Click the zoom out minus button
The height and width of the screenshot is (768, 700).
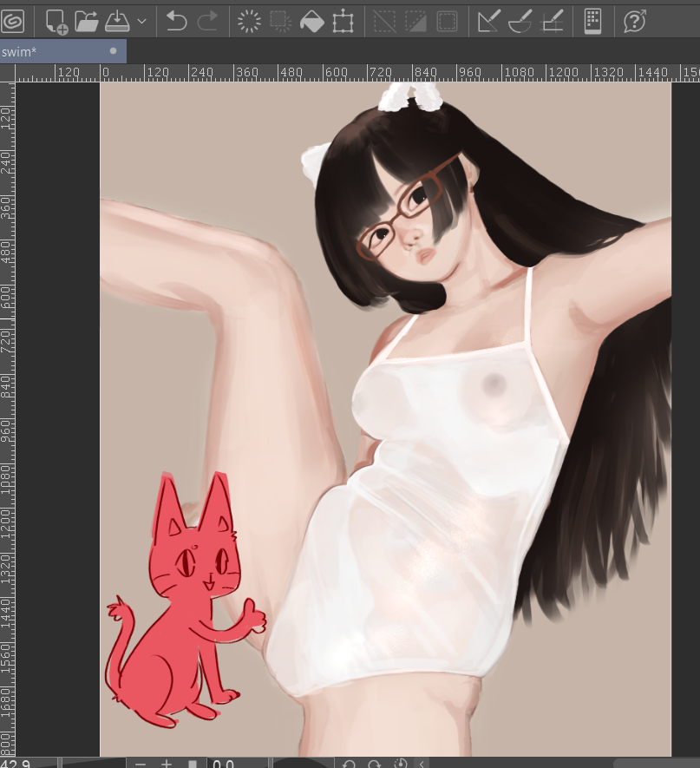coord(141,764)
